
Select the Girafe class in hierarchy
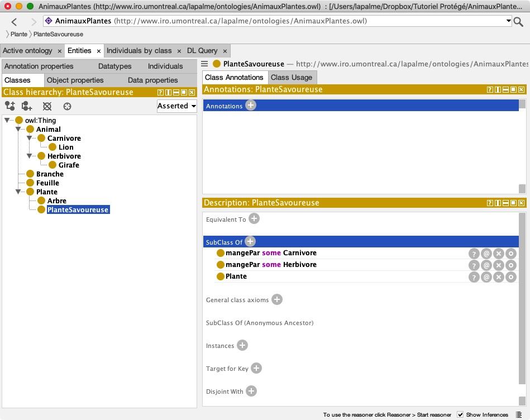69,165
